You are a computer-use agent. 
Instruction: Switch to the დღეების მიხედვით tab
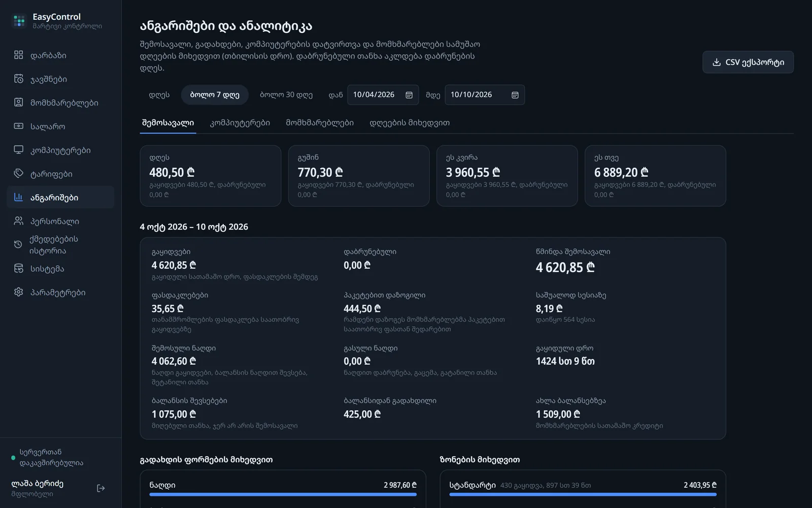[410, 123]
